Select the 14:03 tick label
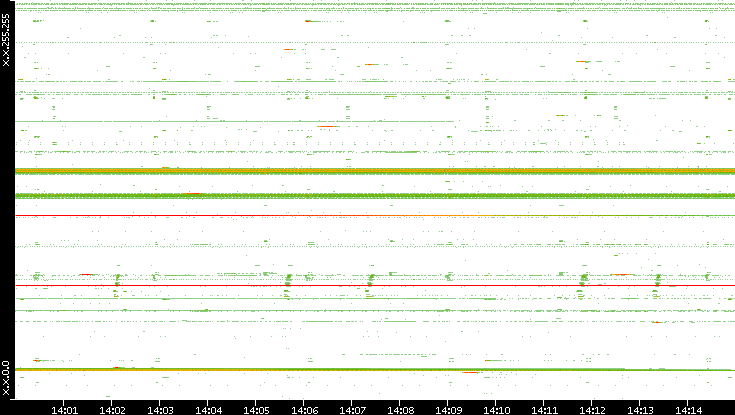Image resolution: width=735 pixels, height=415 pixels. tap(160, 411)
